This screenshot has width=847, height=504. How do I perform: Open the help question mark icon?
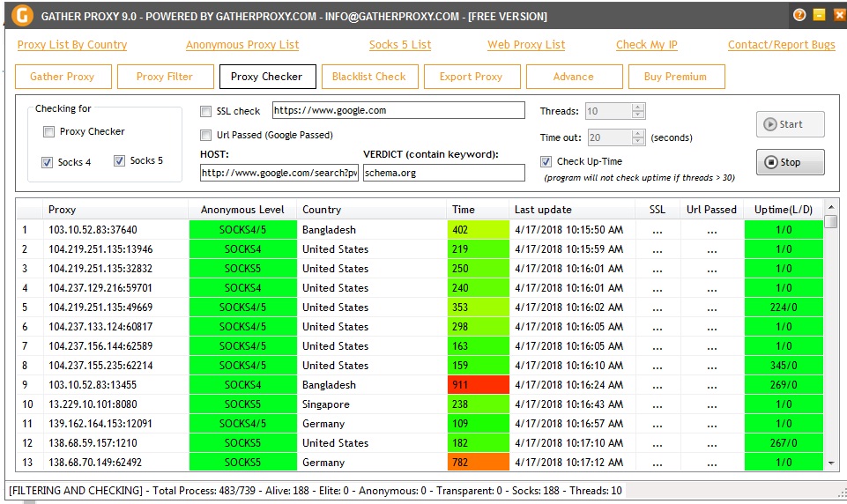point(799,15)
